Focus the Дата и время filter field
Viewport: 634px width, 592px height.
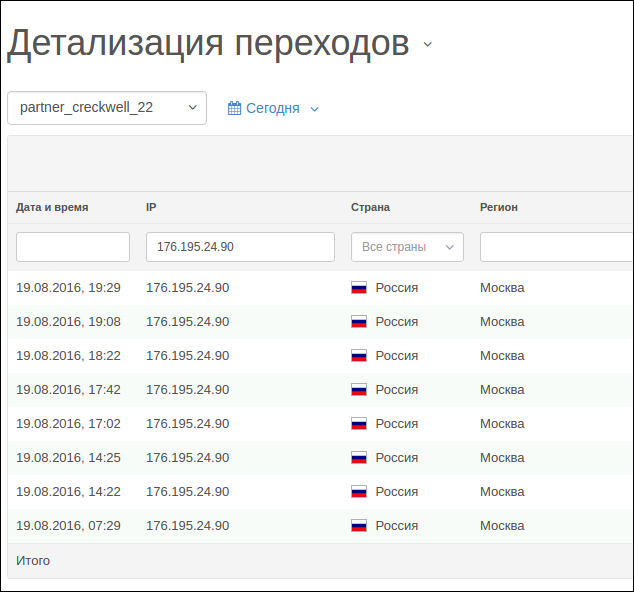pyautogui.click(x=73, y=247)
